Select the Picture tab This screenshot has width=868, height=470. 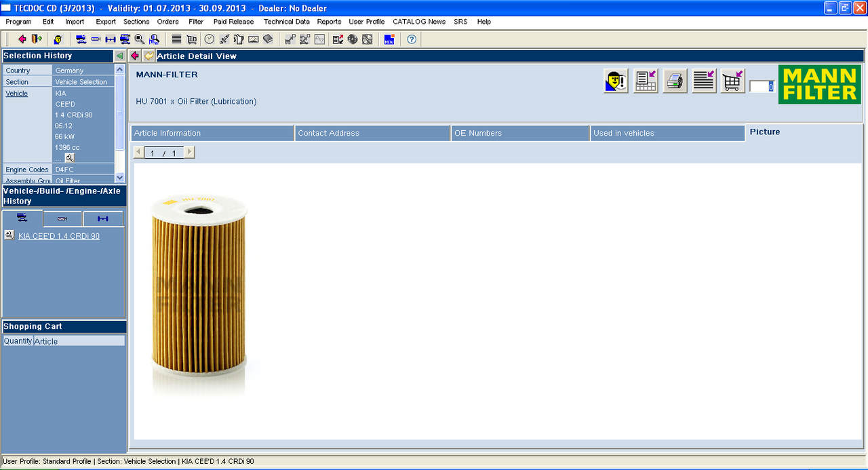coord(765,132)
